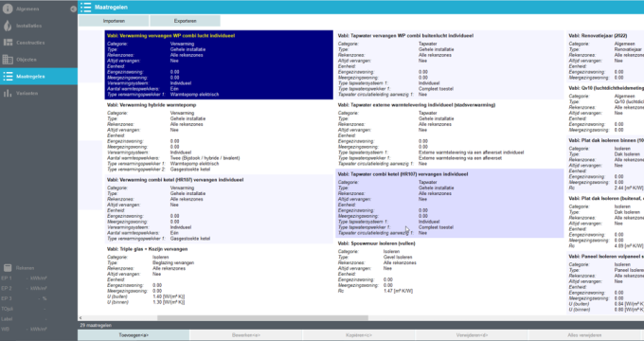Click the Verwijderen button

click(472, 335)
